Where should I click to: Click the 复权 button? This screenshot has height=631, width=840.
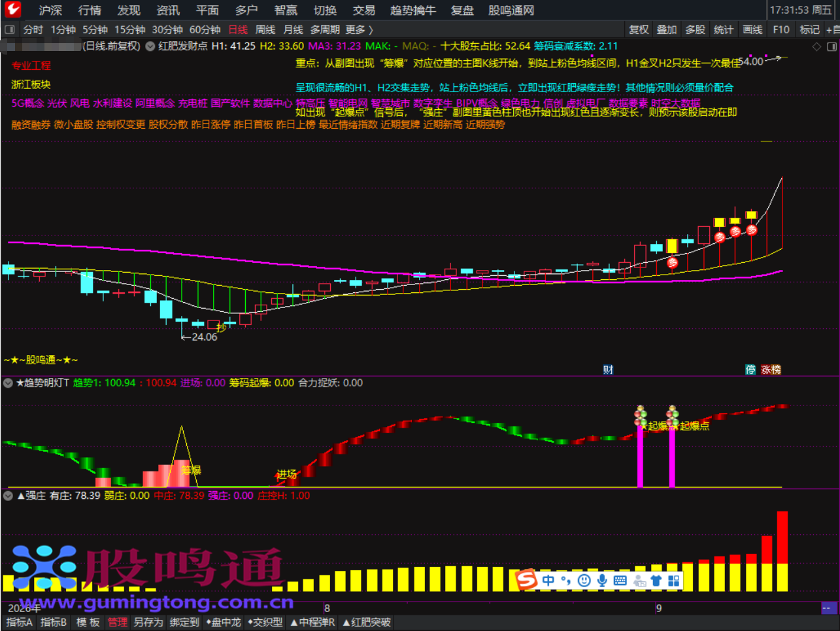pyautogui.click(x=639, y=29)
